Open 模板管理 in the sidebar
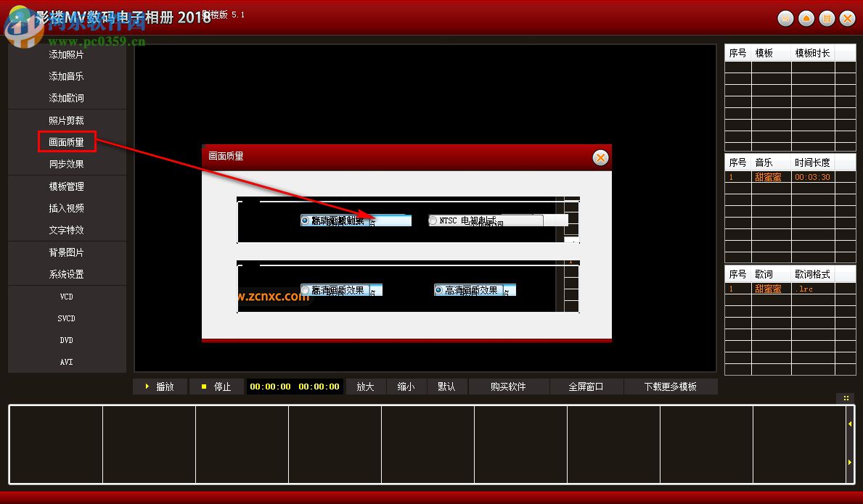This screenshot has height=504, width=863. click(67, 186)
